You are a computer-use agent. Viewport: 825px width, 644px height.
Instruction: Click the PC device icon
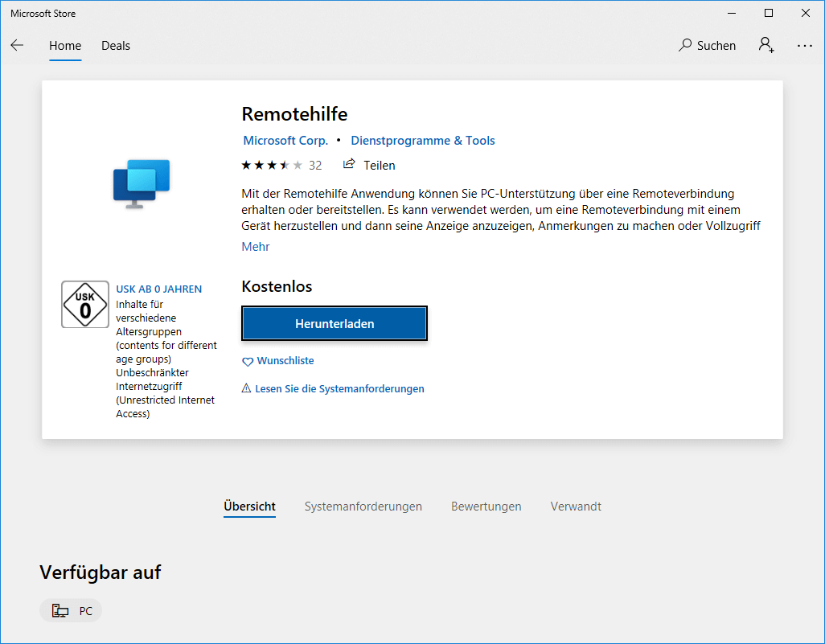click(x=60, y=609)
